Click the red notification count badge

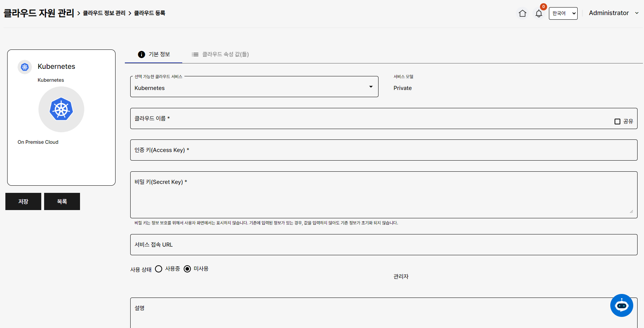[x=544, y=6]
